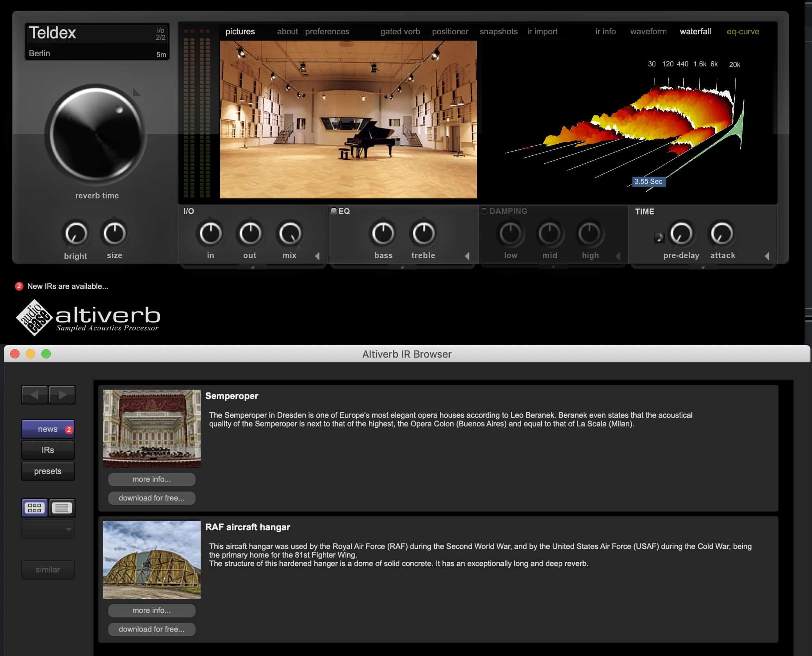Image resolution: width=812 pixels, height=656 pixels.
Task: Click download for free for Semperoper
Action: pos(152,498)
